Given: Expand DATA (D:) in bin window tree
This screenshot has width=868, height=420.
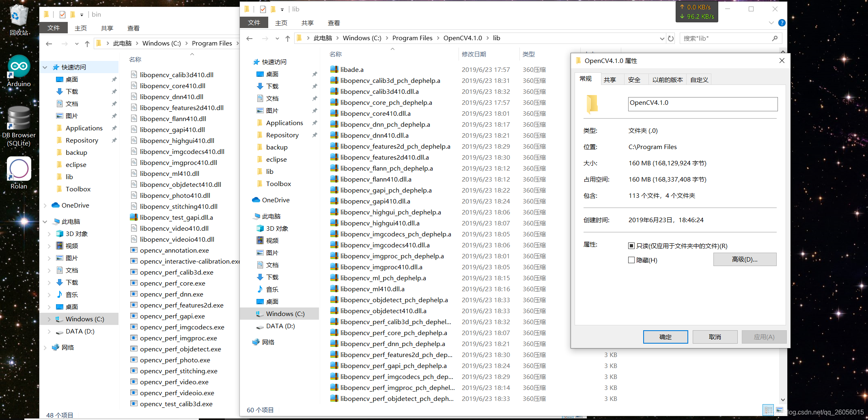Looking at the screenshot, I should point(49,331).
